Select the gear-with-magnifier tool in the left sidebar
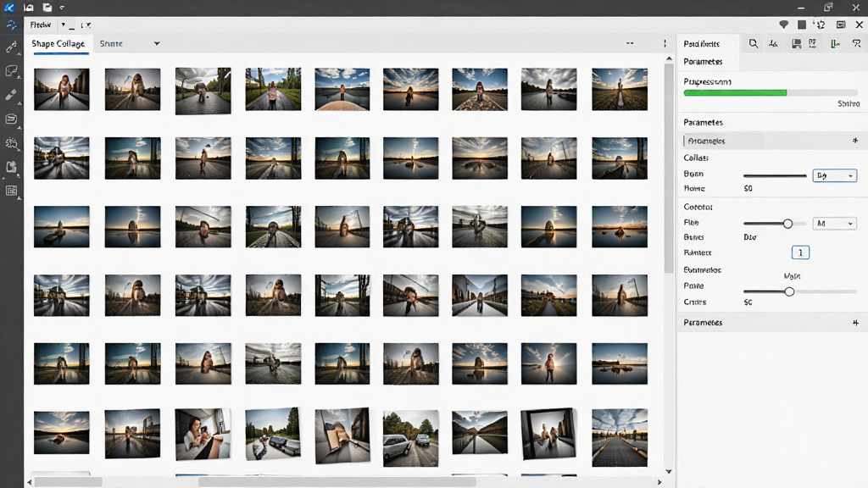868x488 pixels. pos(11,143)
